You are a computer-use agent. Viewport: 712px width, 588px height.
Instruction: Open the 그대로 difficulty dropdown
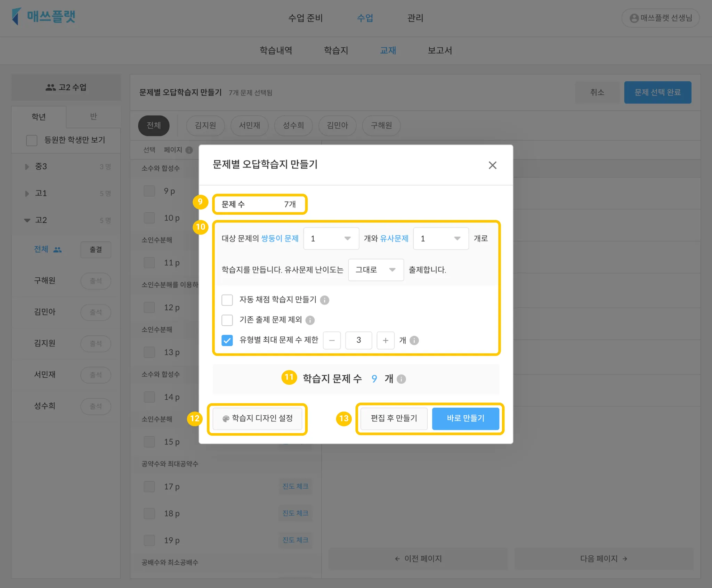375,270
